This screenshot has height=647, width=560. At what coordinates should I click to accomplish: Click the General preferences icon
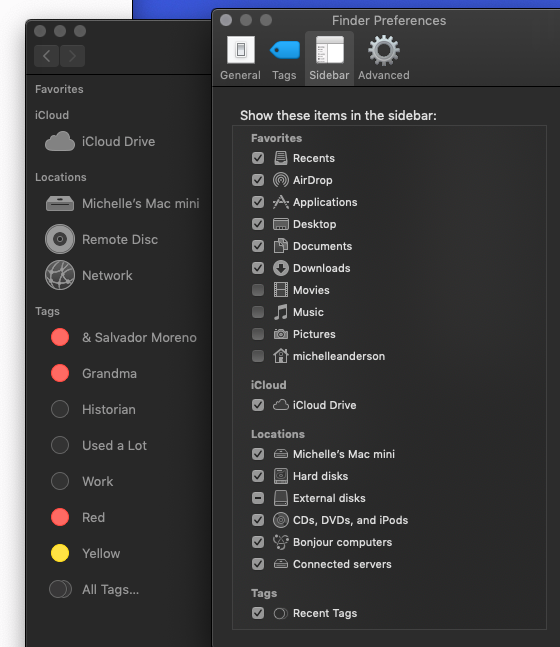coord(241,50)
